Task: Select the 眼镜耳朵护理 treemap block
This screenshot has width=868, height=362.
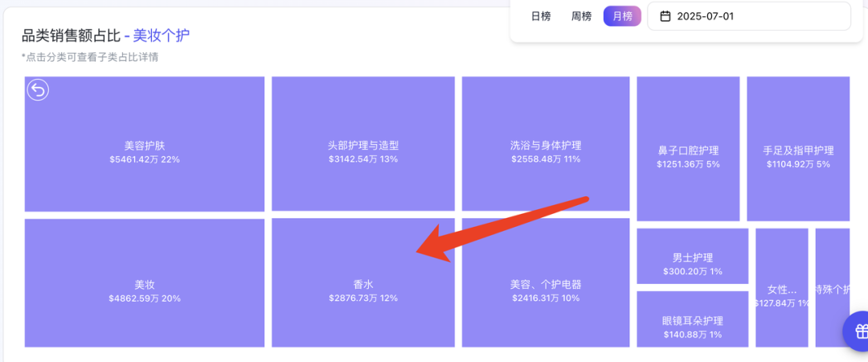Action: pos(693,319)
